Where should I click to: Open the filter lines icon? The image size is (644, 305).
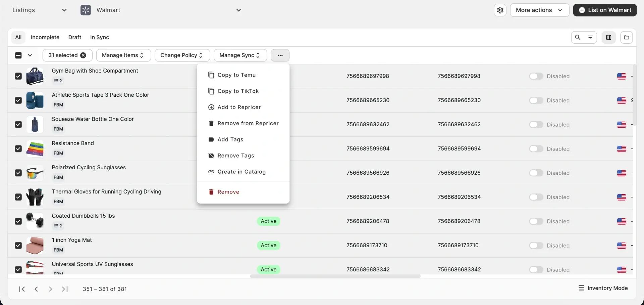point(590,37)
